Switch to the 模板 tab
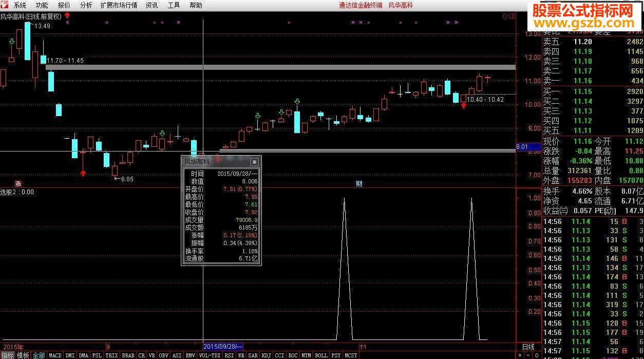644x359 pixels. tap(23, 355)
